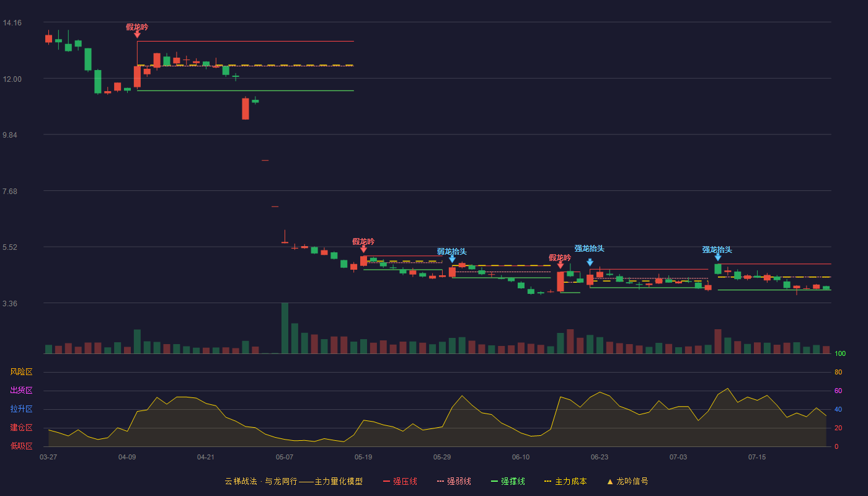Viewport: 868px width, 496px height.
Task: Click blue arrow under 弱龙抬头 signal
Action: [x=452, y=259]
